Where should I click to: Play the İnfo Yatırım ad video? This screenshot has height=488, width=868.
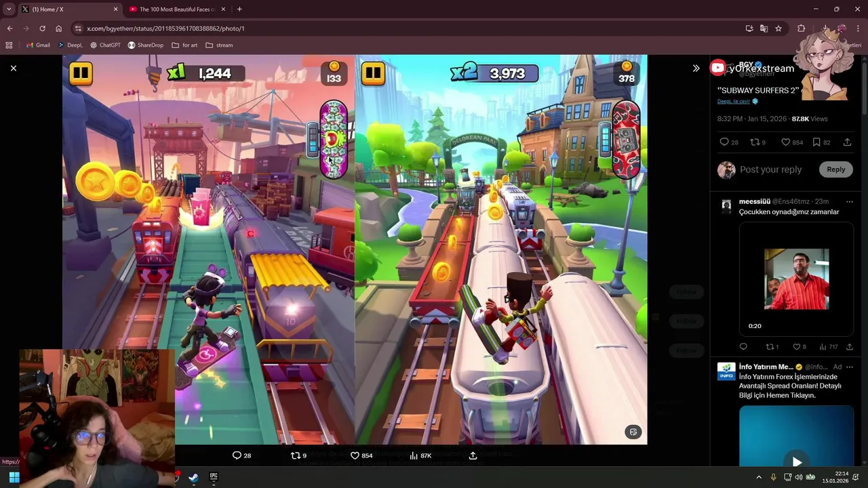pyautogui.click(x=797, y=462)
